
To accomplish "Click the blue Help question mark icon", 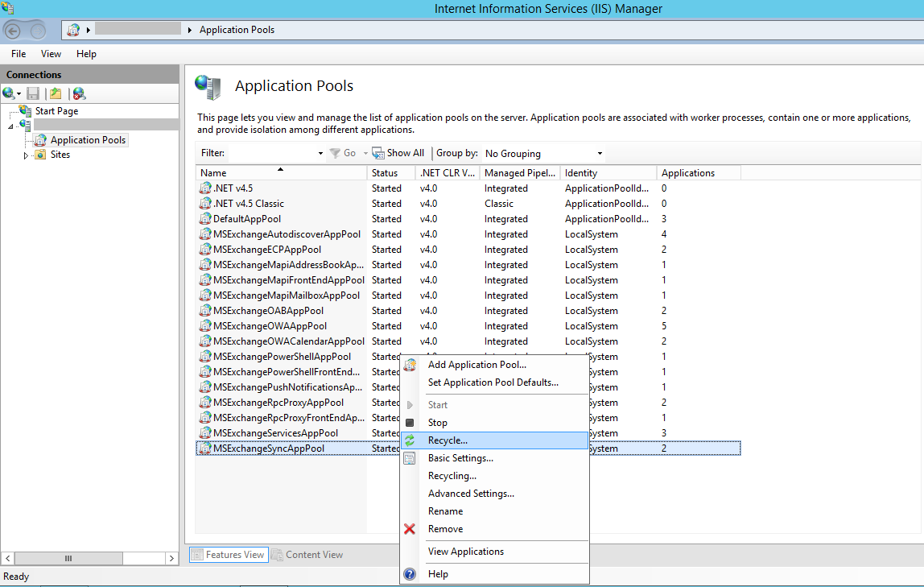I will point(410,574).
